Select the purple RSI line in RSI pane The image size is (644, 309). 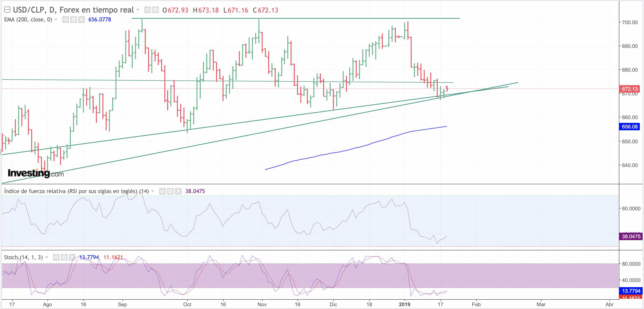point(224,218)
